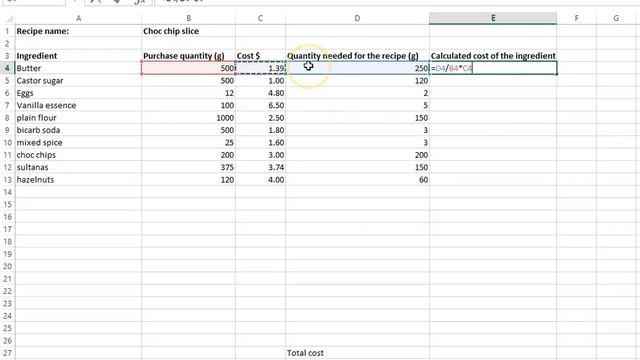Select highlighted column E header
This screenshot has height=360, width=640.
[x=493, y=18]
